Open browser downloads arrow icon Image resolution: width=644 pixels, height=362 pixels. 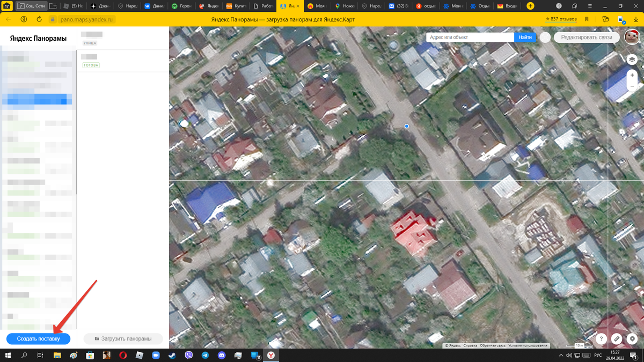(635, 19)
